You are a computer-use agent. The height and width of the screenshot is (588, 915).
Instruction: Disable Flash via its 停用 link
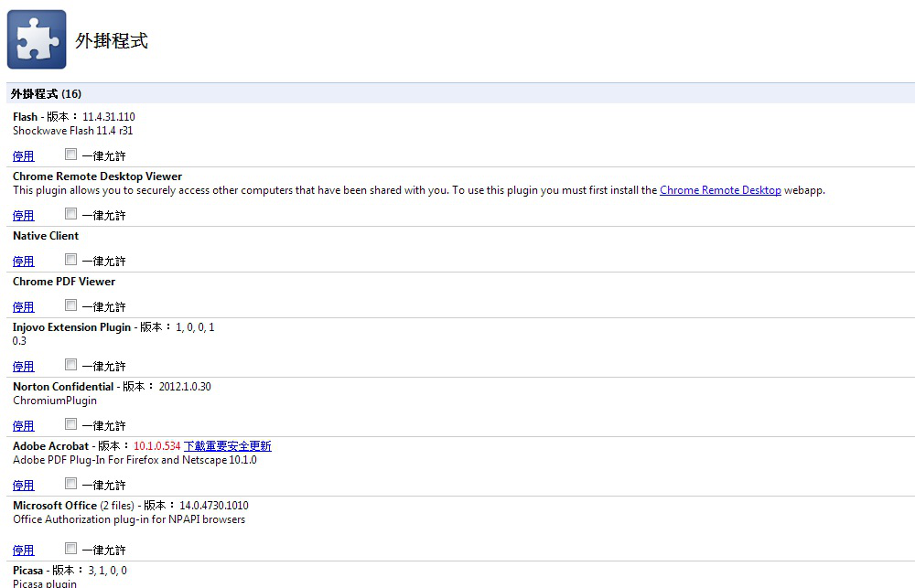point(24,155)
